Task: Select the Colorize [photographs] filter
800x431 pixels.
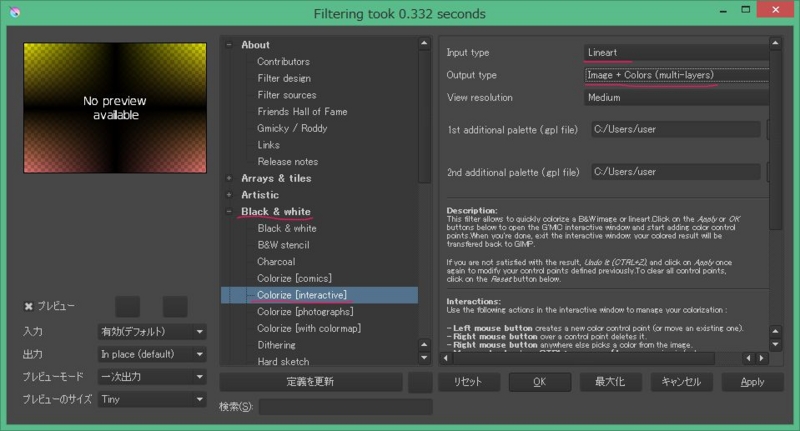Action: (305, 312)
